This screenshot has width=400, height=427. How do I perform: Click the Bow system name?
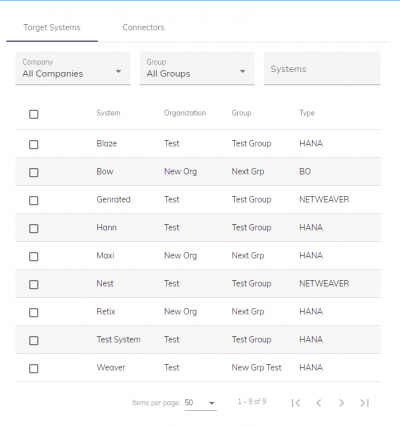pos(105,171)
